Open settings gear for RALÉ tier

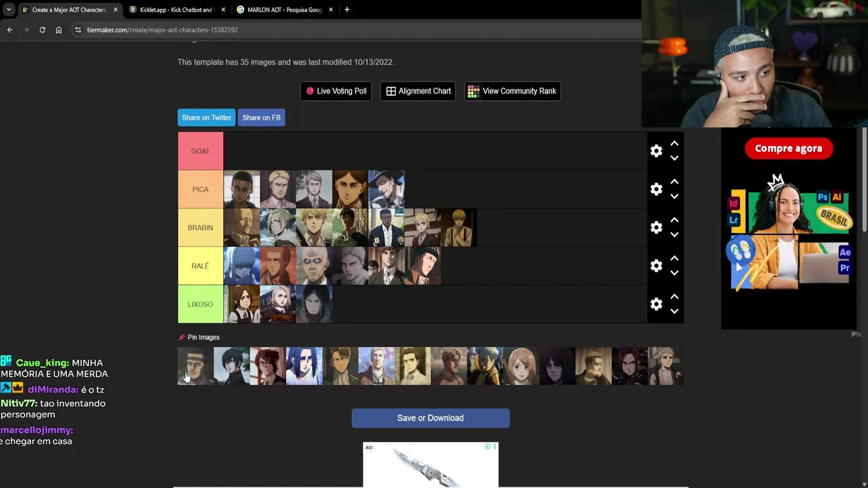656,266
